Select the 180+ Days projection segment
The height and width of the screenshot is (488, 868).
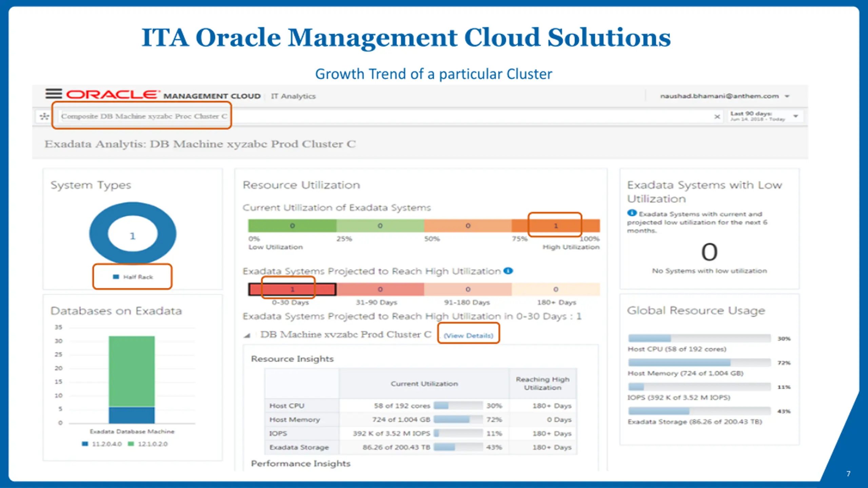556,289
